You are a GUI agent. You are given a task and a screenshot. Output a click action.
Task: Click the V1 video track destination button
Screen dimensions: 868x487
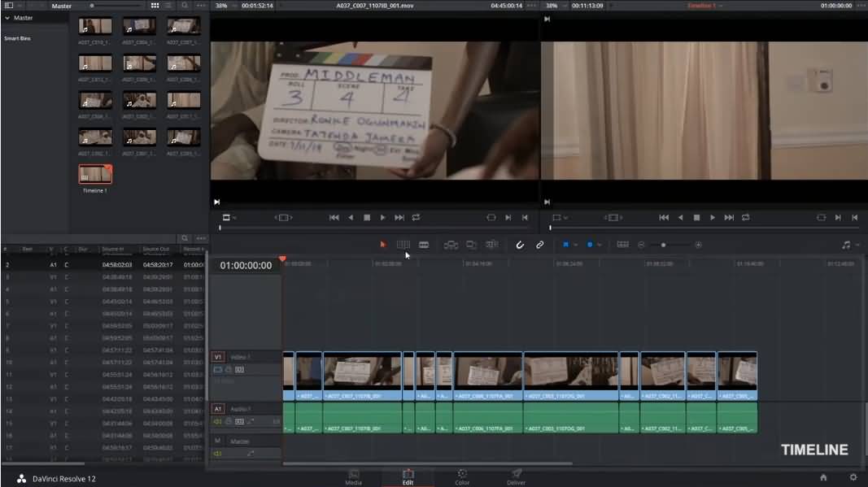[217, 357]
